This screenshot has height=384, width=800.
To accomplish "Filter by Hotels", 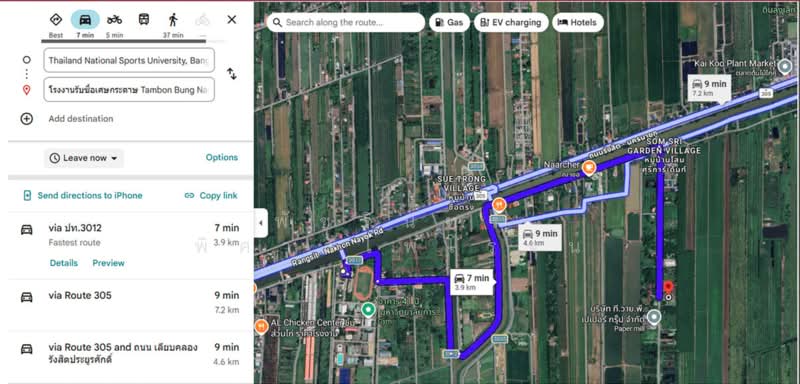I will point(578,22).
